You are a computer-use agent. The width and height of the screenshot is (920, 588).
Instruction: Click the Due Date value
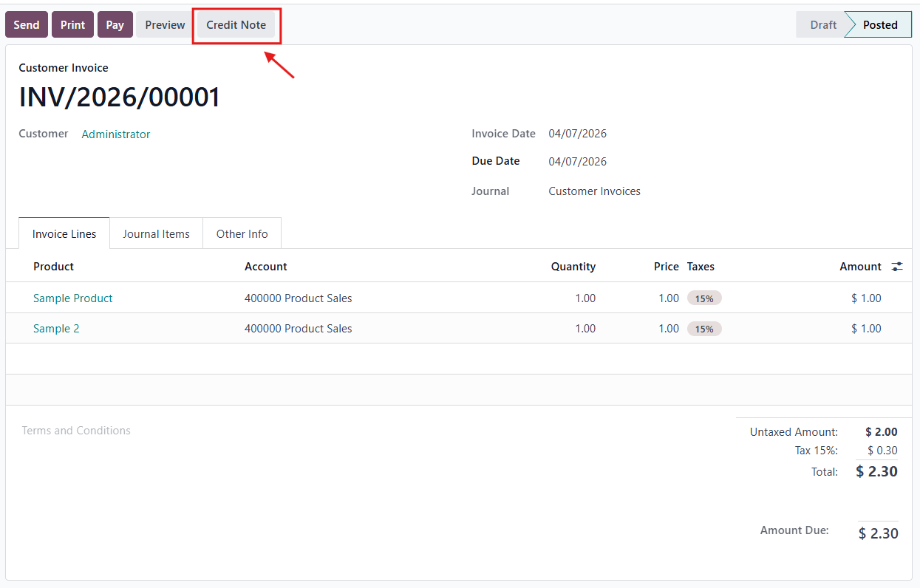click(x=577, y=162)
